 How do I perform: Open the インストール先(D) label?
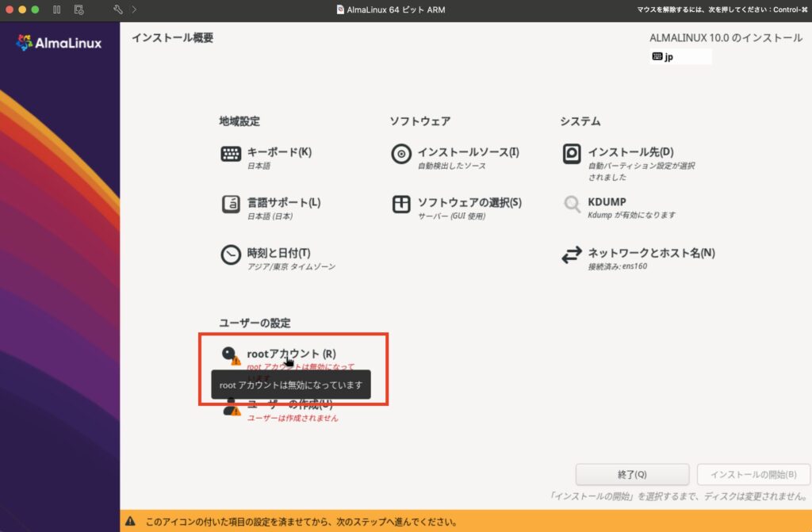point(630,151)
